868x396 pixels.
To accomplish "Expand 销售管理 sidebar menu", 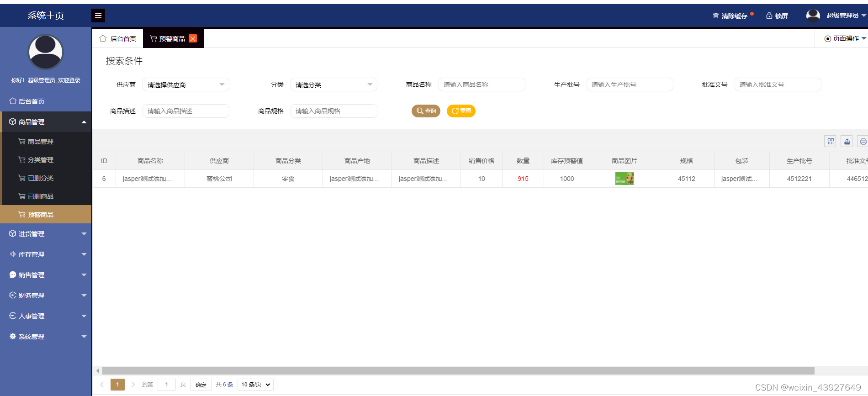I will click(46, 275).
